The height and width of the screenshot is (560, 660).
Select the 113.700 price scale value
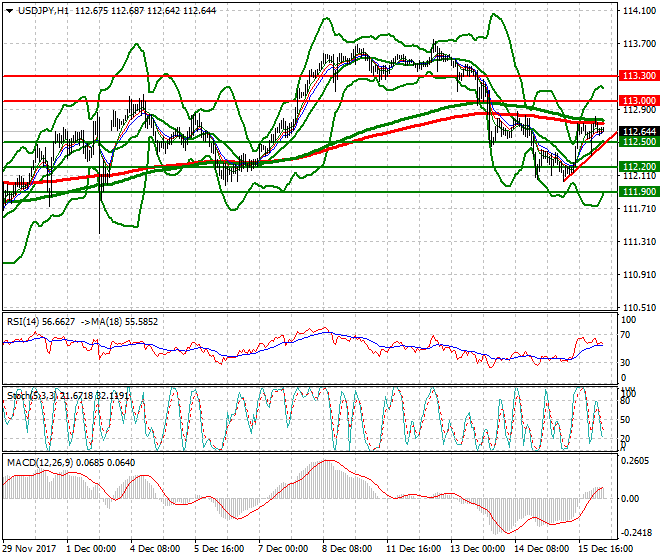639,44
